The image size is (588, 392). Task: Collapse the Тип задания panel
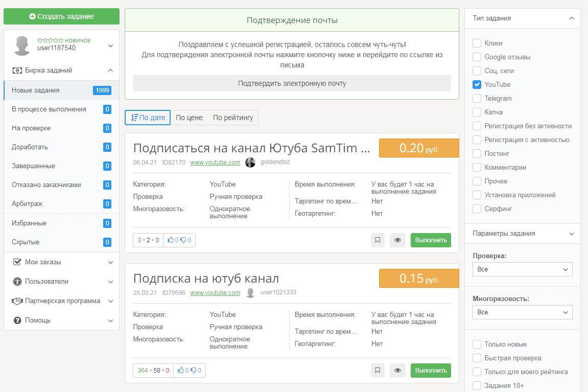572,18
